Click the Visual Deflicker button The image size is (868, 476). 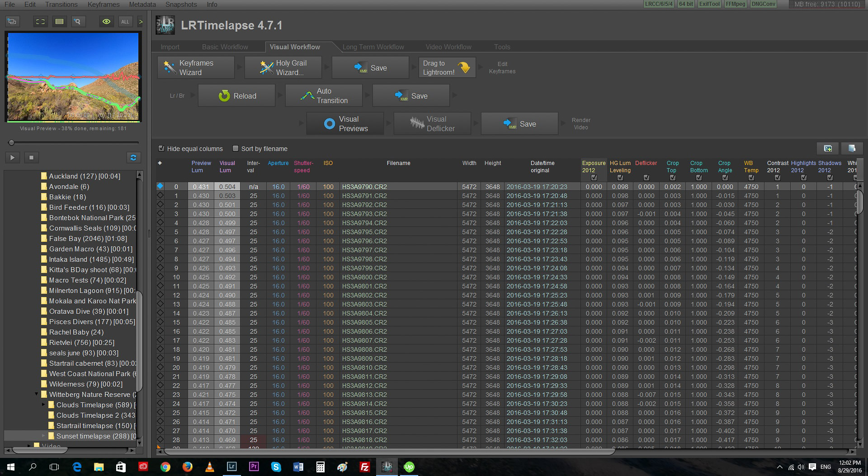click(432, 124)
